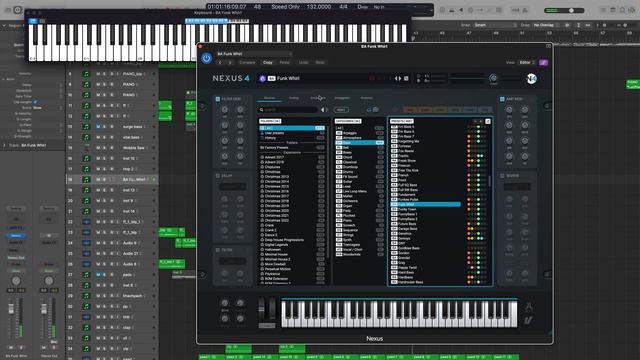Click the N4 logo icon
The width and height of the screenshot is (640, 360).
tap(531, 78)
